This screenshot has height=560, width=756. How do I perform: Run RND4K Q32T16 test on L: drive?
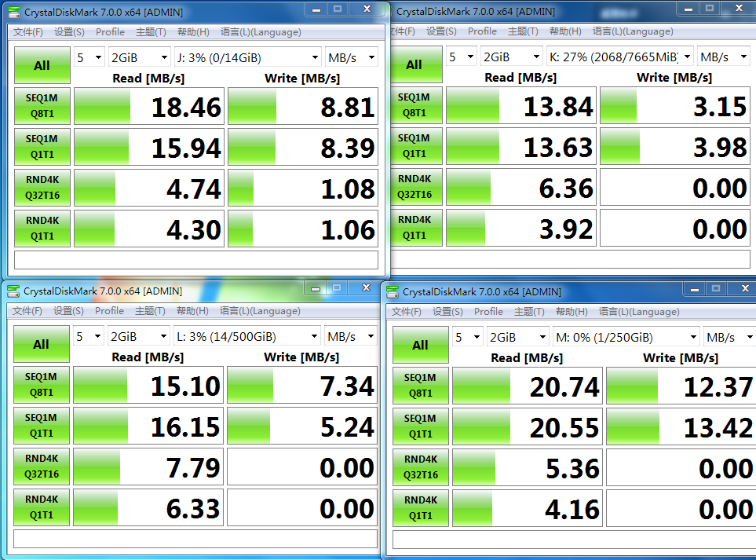click(42, 467)
